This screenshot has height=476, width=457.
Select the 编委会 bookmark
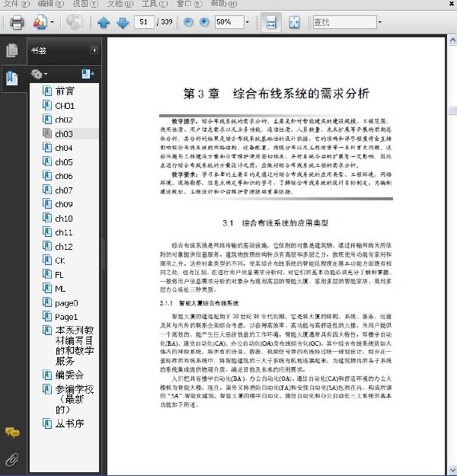coord(69,375)
